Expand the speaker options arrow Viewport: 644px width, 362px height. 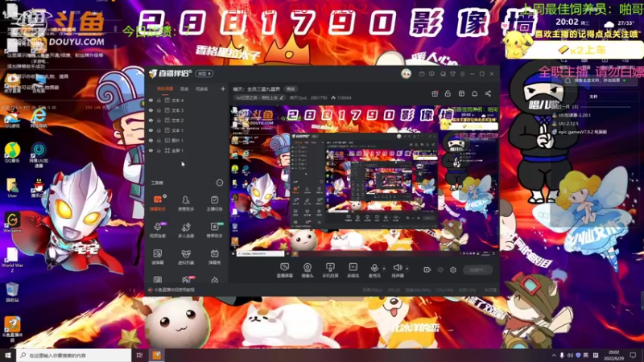[407, 269]
